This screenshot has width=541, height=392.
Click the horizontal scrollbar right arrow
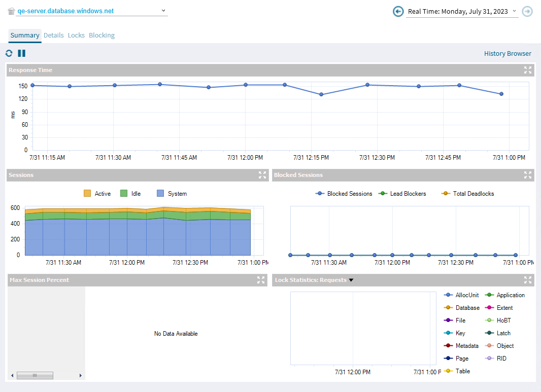tap(80, 375)
